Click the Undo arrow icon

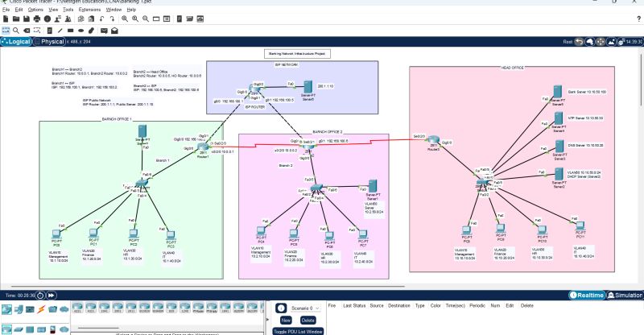(x=102, y=19)
